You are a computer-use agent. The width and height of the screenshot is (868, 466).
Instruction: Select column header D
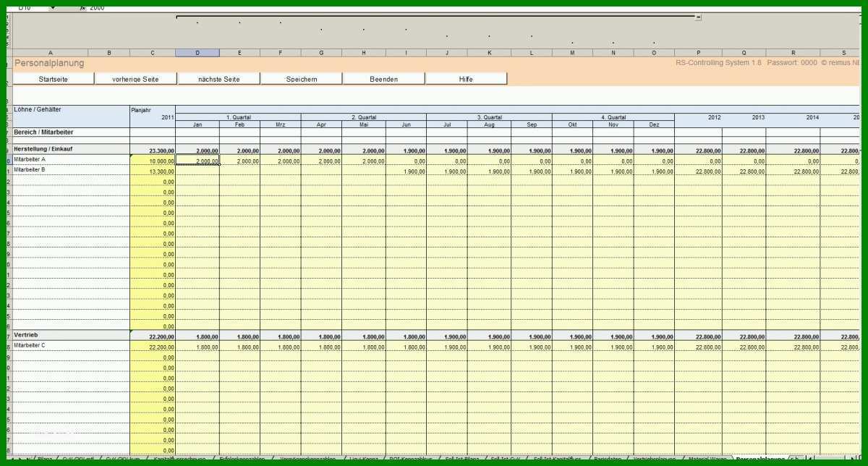(197, 53)
